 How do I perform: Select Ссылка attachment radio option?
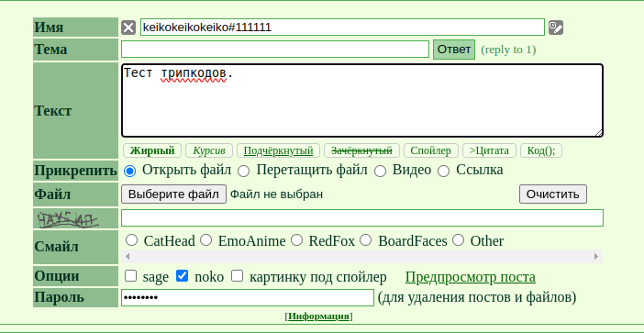[x=444, y=172]
